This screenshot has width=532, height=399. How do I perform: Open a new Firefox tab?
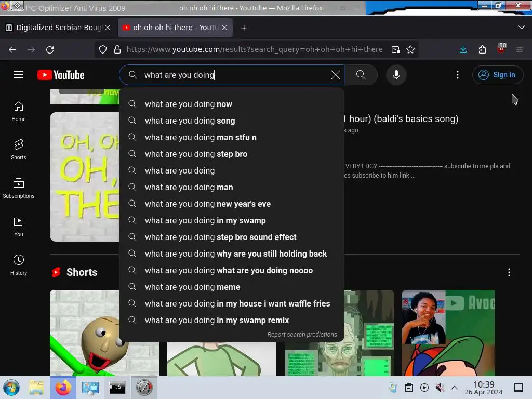pyautogui.click(x=244, y=28)
